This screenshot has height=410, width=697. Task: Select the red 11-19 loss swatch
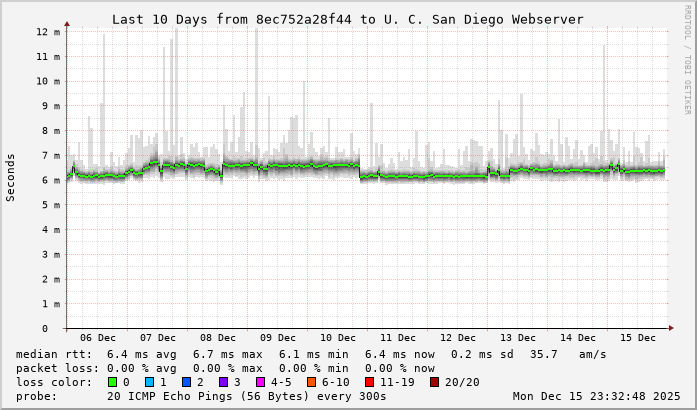(368, 382)
